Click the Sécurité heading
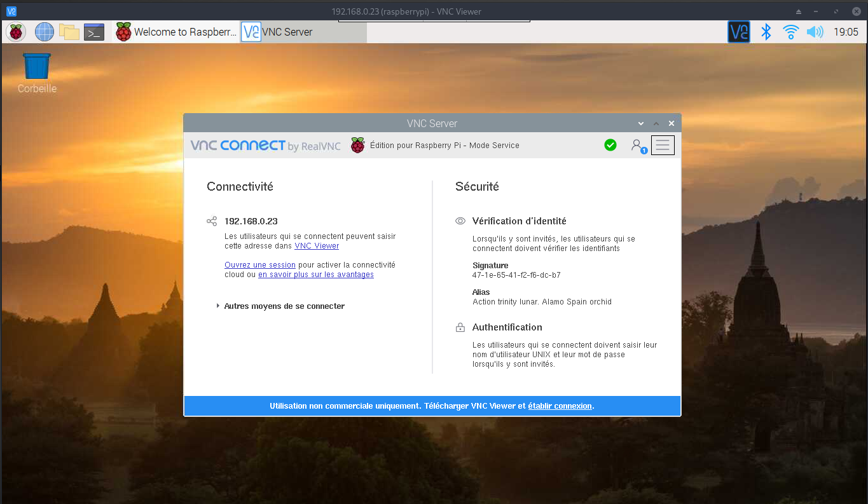 tap(477, 187)
